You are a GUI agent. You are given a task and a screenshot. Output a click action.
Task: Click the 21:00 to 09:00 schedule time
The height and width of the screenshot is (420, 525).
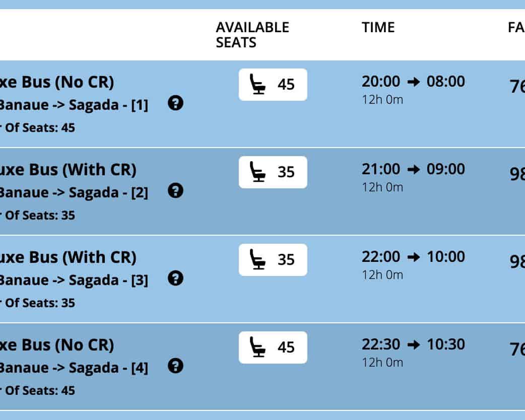coord(413,169)
